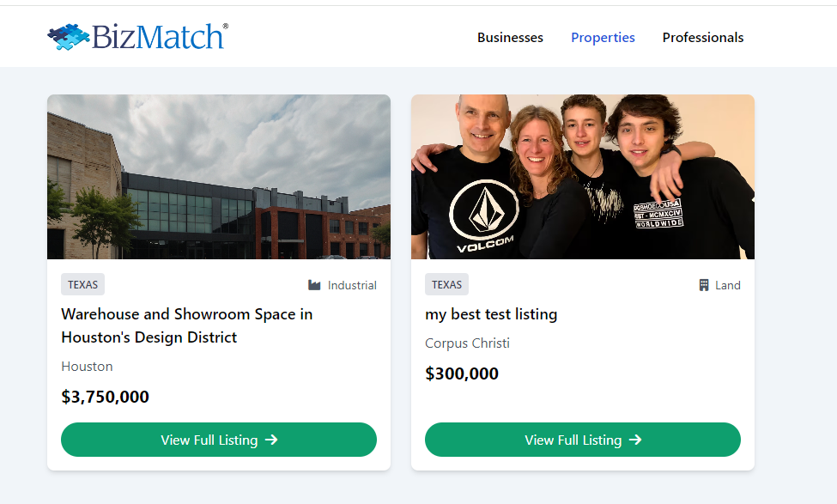
Task: Click the BizMatch wordmark text
Action: click(158, 37)
